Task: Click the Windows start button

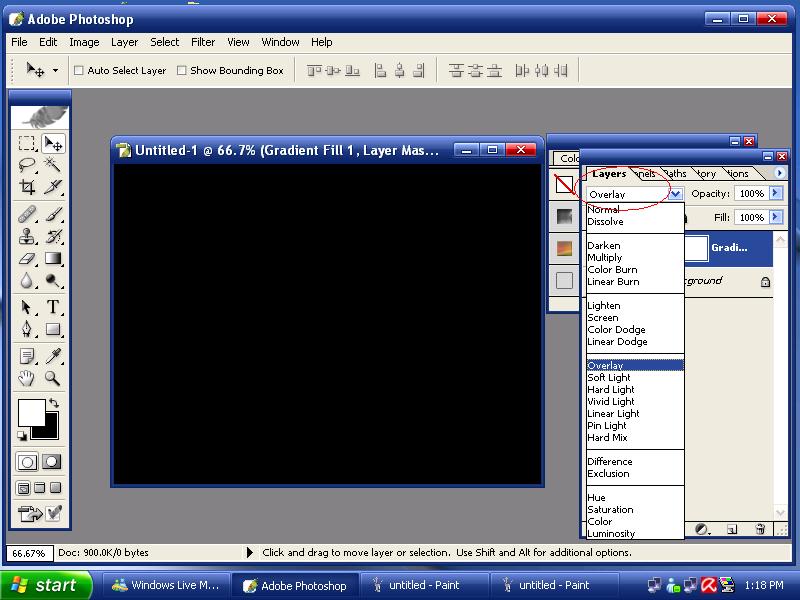Action: pyautogui.click(x=47, y=585)
